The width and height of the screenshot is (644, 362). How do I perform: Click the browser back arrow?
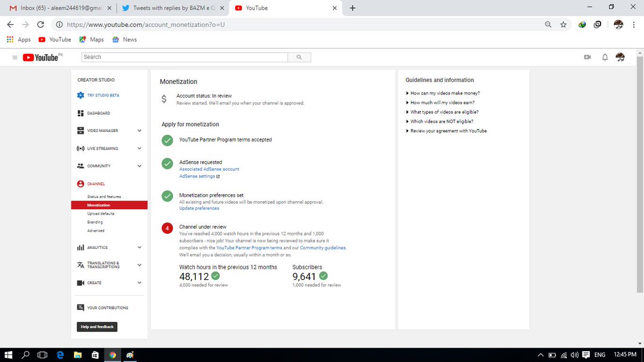coord(11,25)
